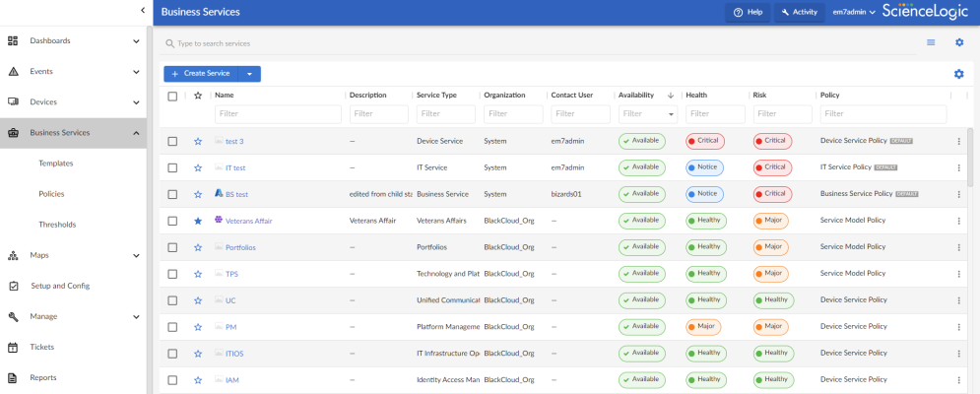Viewport: 980px width, 394px height.
Task: Open the gear settings beside search bar
Action: click(x=959, y=42)
